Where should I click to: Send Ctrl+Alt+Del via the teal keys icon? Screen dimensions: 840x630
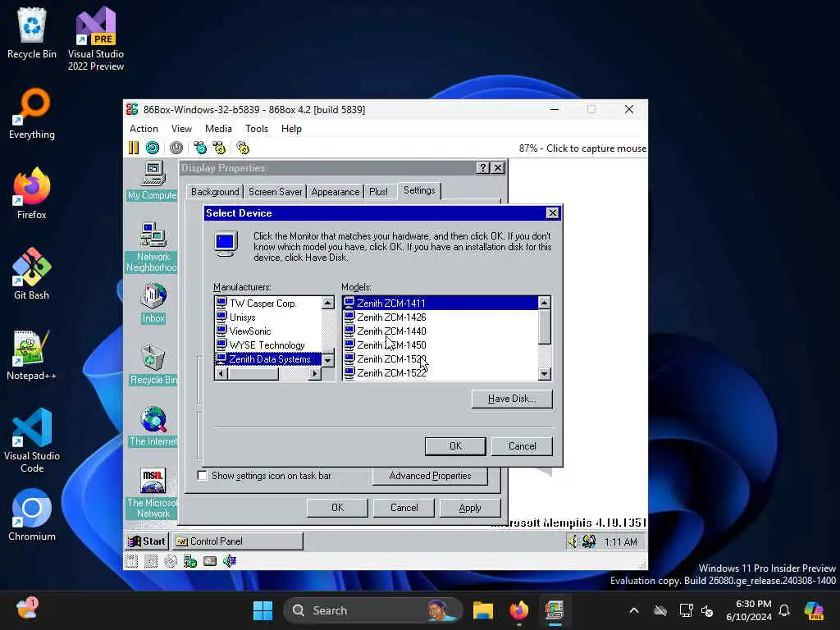pyautogui.click(x=200, y=148)
